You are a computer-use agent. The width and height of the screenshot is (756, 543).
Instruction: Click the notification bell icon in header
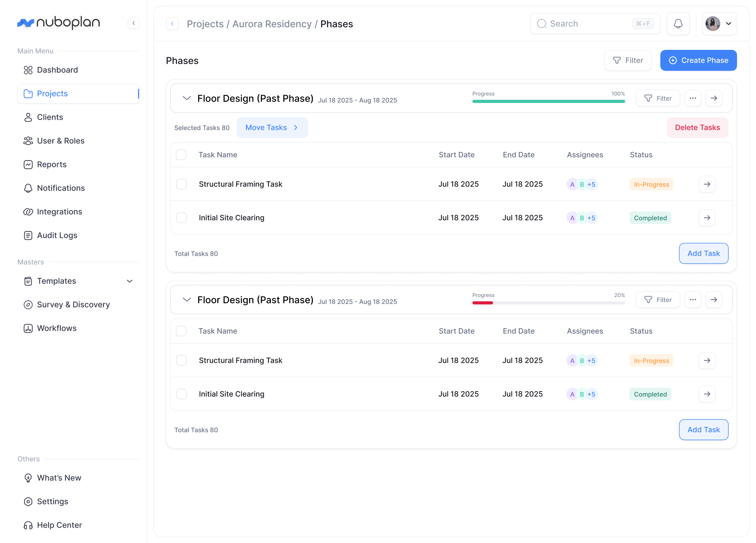[678, 24]
